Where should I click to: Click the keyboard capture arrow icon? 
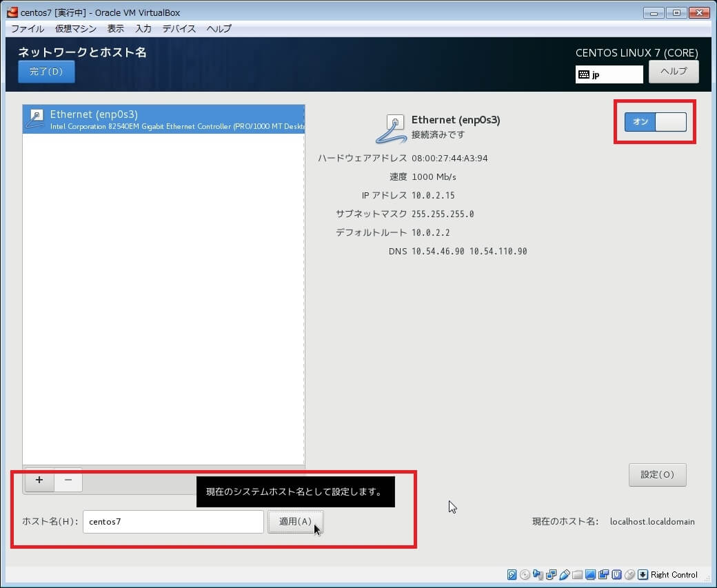click(x=643, y=575)
